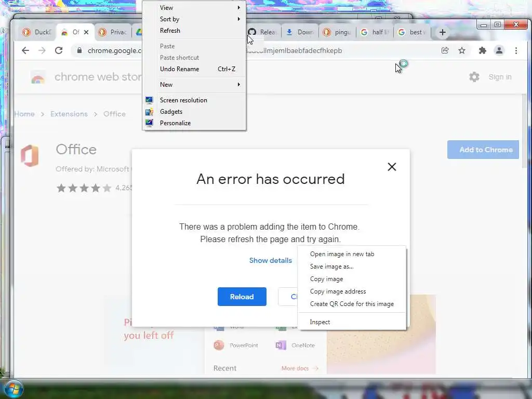This screenshot has width=532, height=399.
Task: Open the Chrome three-dot menu
Action: point(516,50)
